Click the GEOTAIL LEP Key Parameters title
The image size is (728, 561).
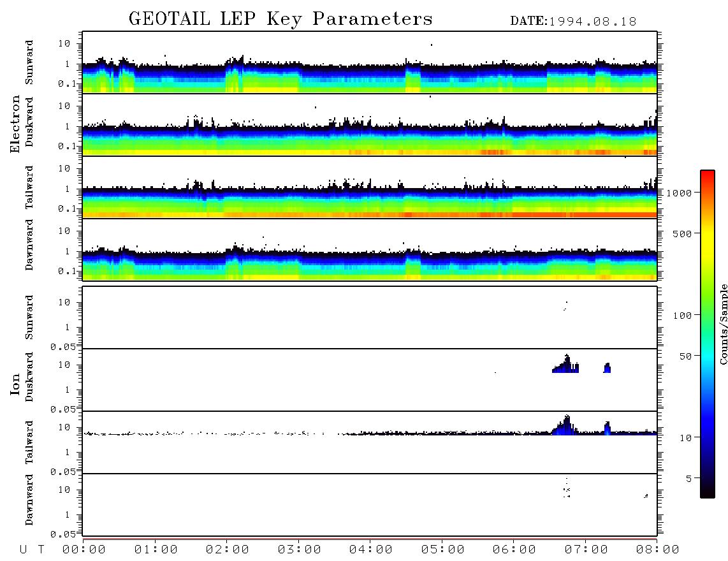tap(280, 19)
